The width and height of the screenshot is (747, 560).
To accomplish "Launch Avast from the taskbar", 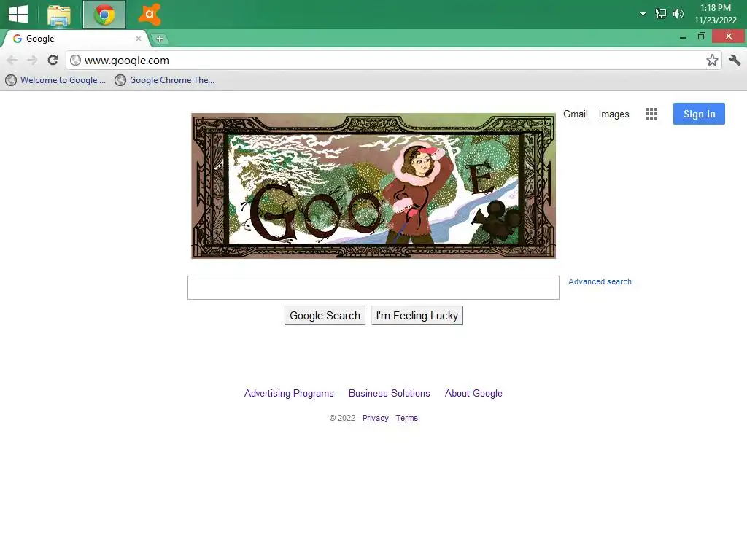I will (x=149, y=15).
